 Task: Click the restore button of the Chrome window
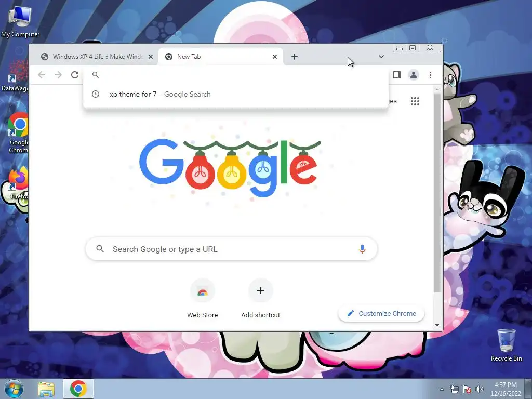413,48
